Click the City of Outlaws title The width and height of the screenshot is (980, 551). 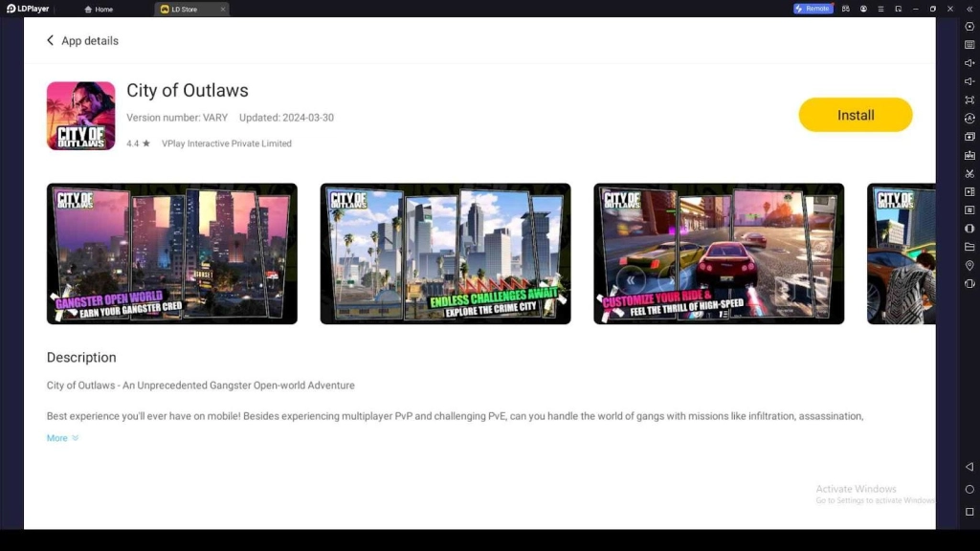[188, 91]
